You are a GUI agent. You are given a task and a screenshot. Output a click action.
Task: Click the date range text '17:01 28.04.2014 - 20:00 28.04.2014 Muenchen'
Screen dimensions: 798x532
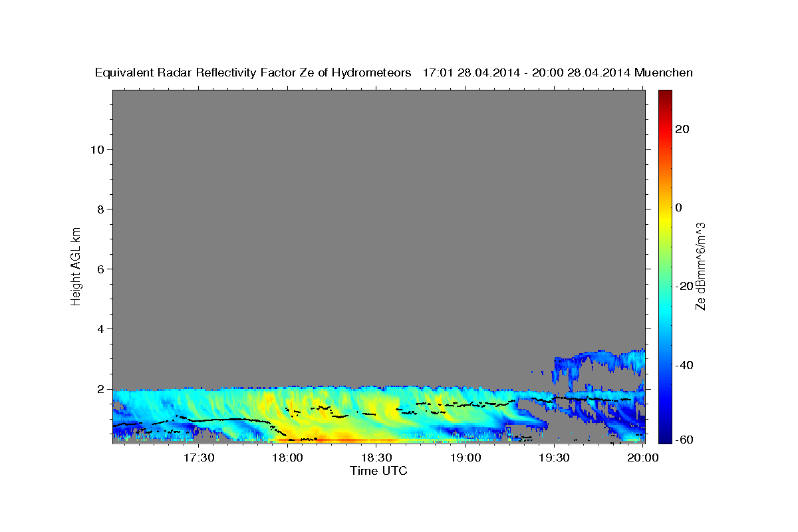(558, 73)
